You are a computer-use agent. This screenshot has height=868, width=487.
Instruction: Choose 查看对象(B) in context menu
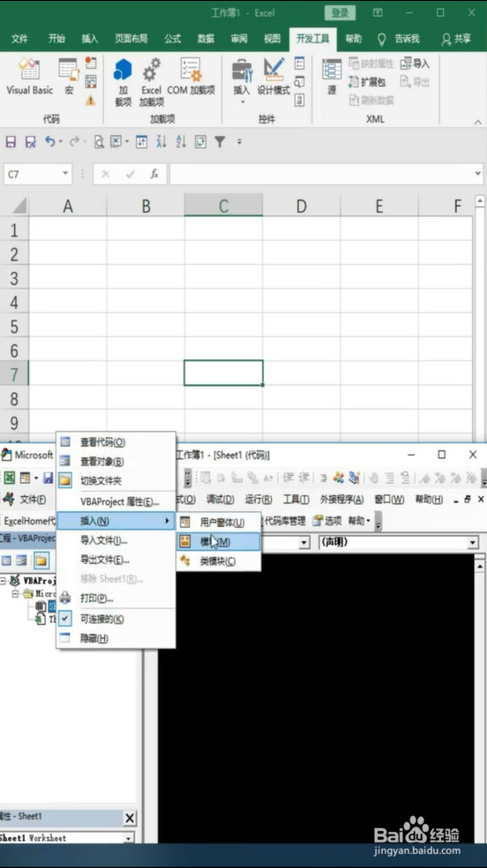[x=116, y=462]
